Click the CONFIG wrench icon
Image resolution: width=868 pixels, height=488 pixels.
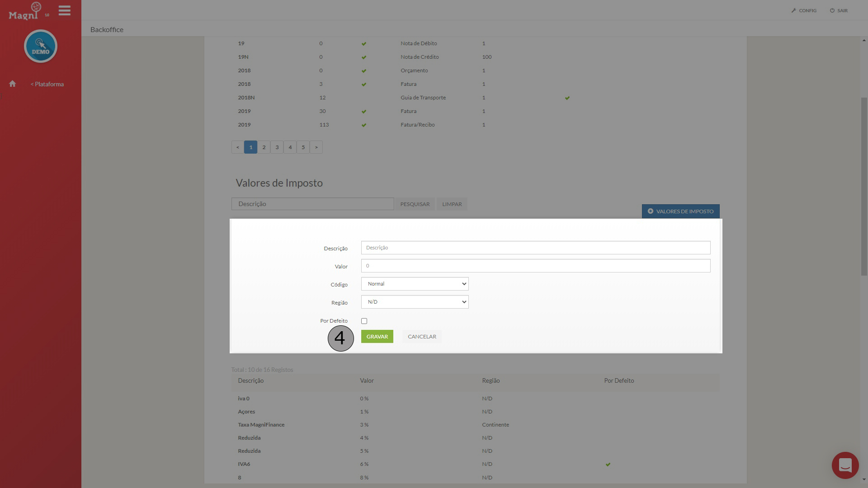(x=793, y=10)
